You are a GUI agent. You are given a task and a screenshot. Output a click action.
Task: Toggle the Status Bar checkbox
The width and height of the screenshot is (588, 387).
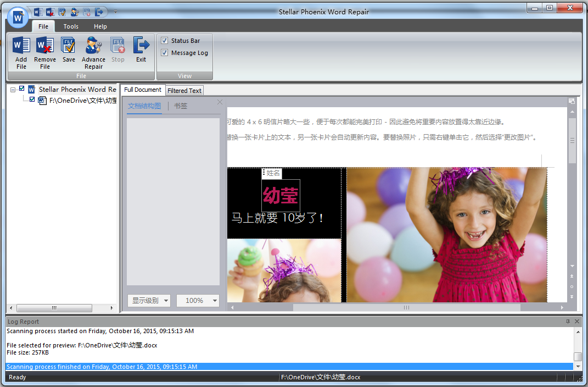[165, 41]
